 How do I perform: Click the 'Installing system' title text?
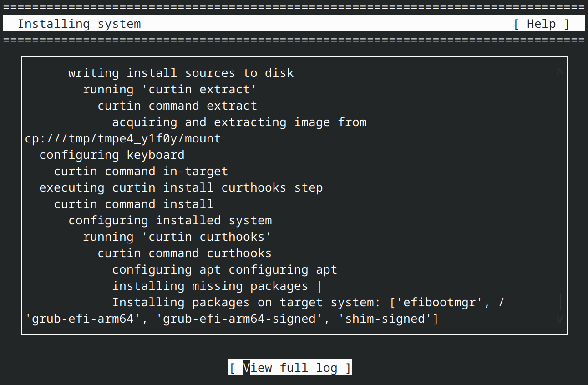coord(79,24)
